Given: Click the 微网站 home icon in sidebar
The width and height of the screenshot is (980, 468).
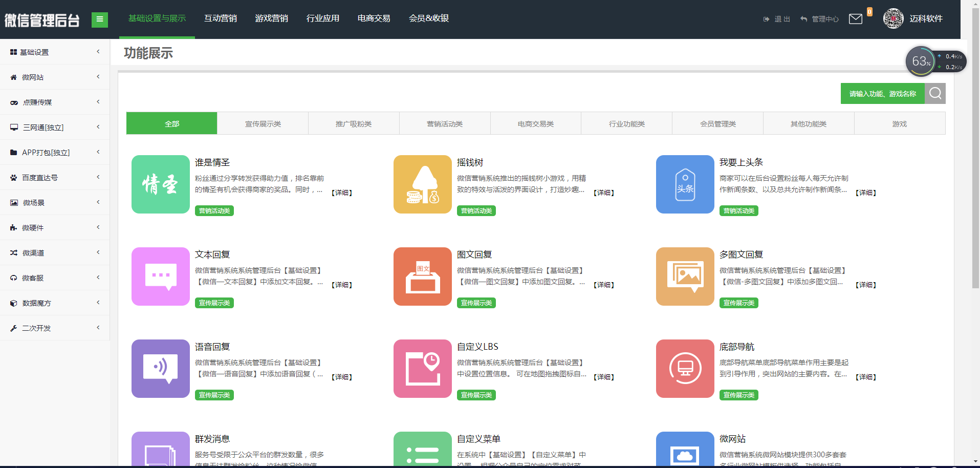Looking at the screenshot, I should (x=14, y=77).
